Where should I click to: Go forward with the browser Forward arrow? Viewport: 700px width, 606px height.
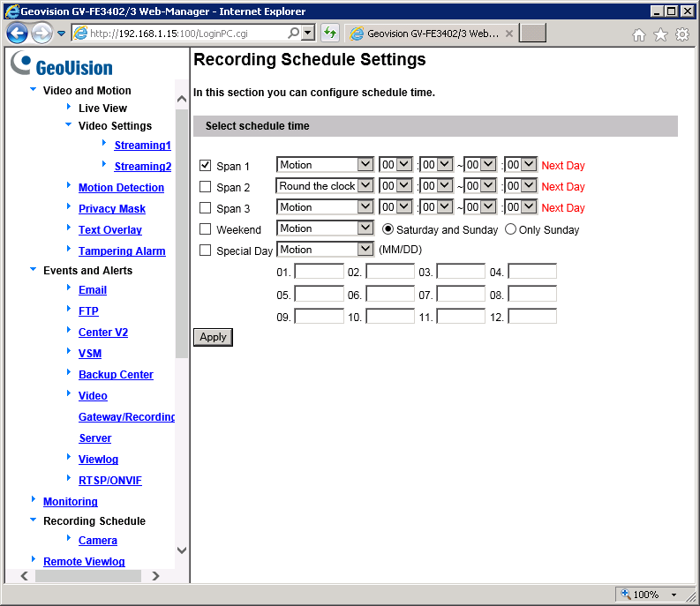tap(42, 33)
